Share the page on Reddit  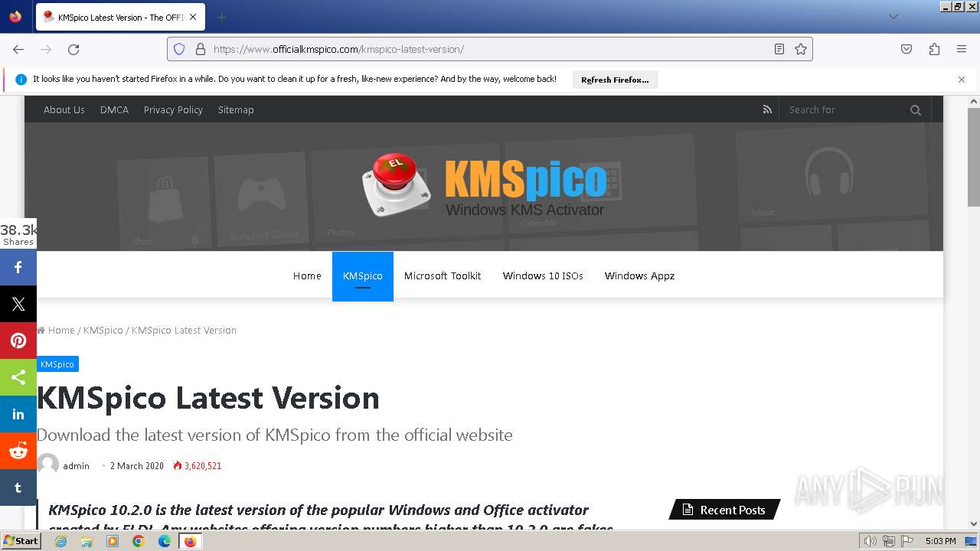tap(18, 451)
